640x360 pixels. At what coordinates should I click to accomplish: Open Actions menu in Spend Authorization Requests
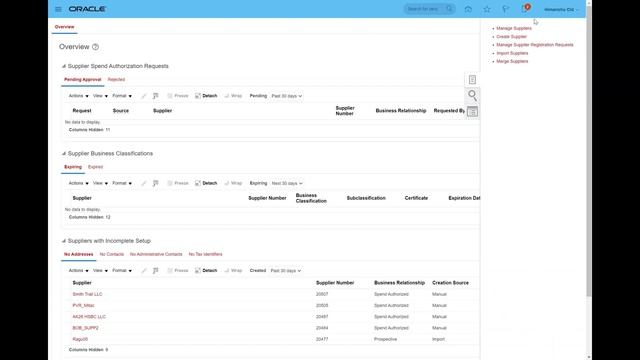coord(78,96)
